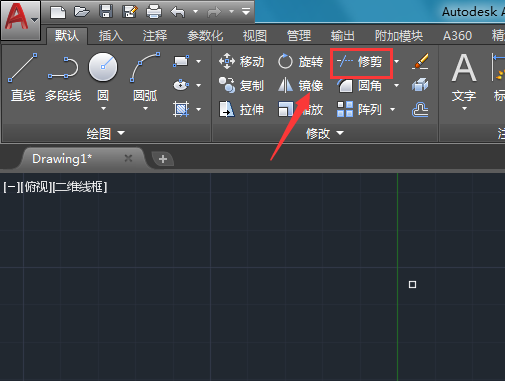505x381 pixels.
Task: Open the AutoCAD application menu logo
Action: click(x=21, y=20)
